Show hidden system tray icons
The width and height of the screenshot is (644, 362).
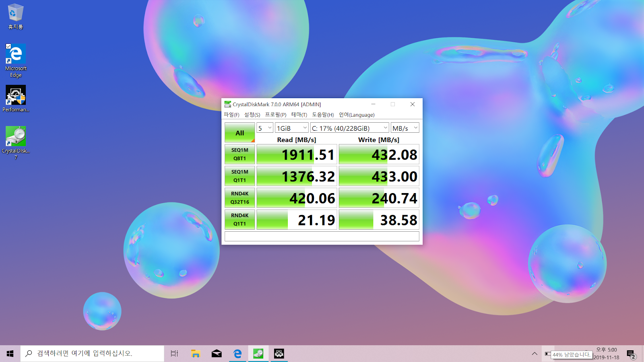(535, 354)
